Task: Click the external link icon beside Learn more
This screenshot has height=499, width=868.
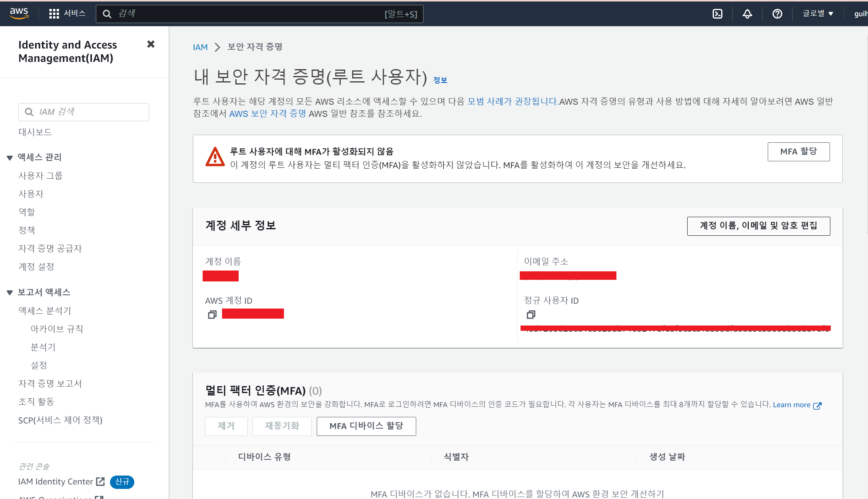Action: coord(817,406)
